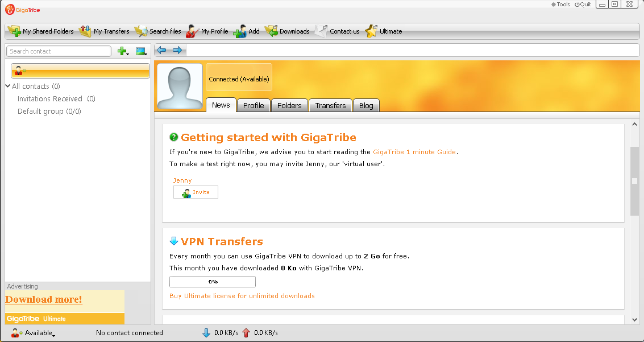Select Invitations Received in contact list

(56, 98)
